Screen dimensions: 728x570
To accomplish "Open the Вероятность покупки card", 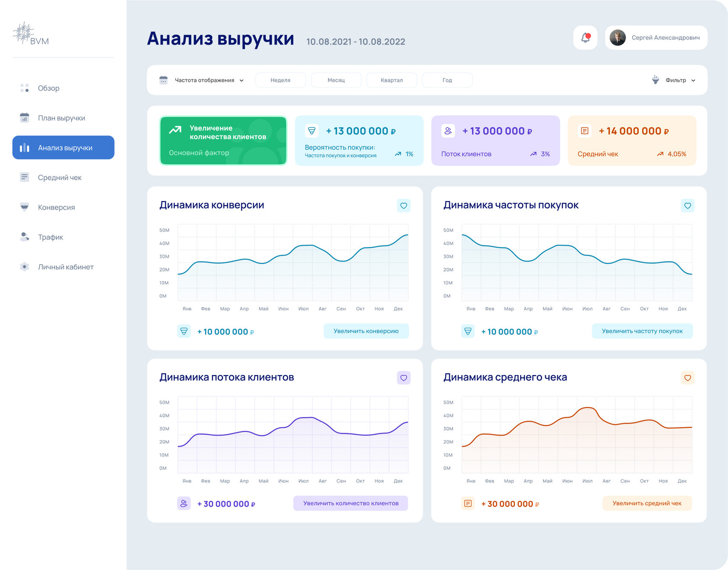I will [x=359, y=140].
